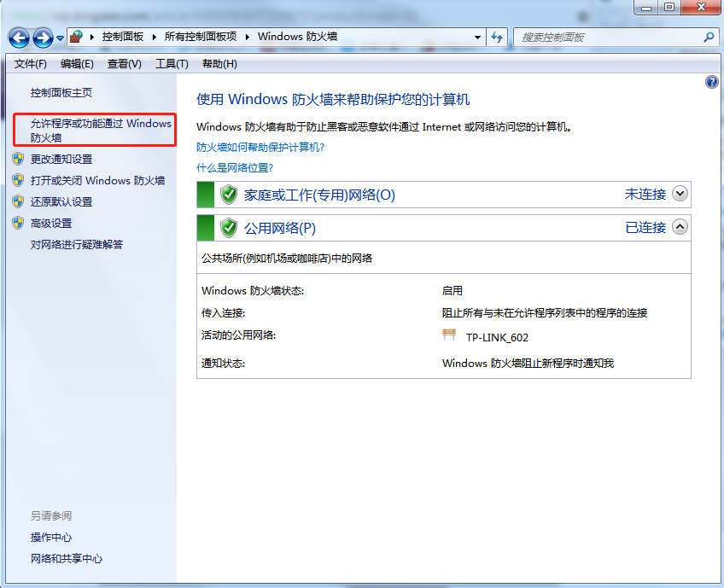This screenshot has height=588, width=724.
Task: Open 高级设置 link
Action: [x=51, y=224]
